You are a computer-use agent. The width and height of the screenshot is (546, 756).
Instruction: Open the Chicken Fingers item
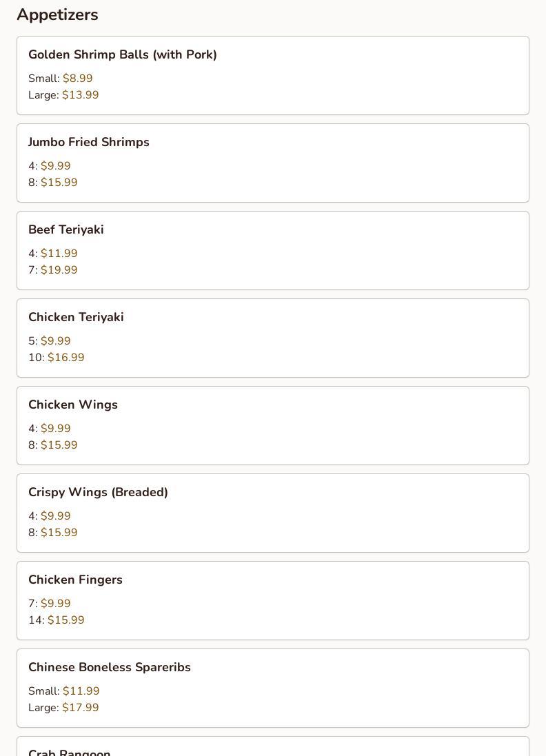pos(75,580)
